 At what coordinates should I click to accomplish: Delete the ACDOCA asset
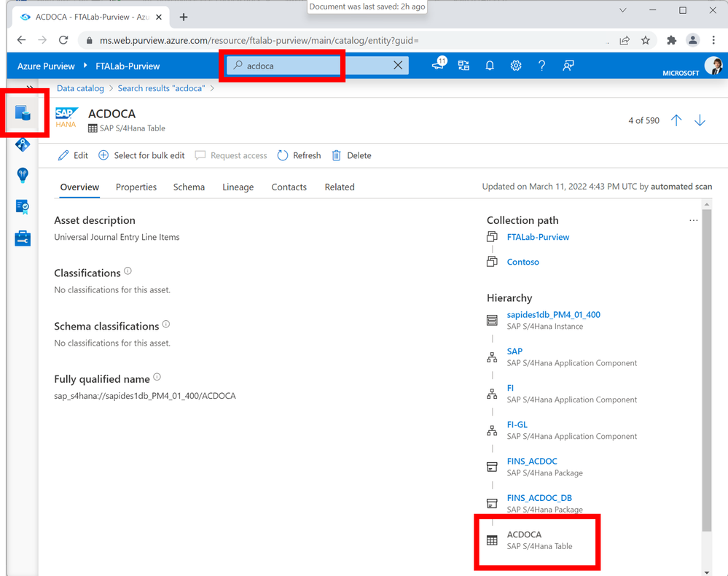click(351, 155)
